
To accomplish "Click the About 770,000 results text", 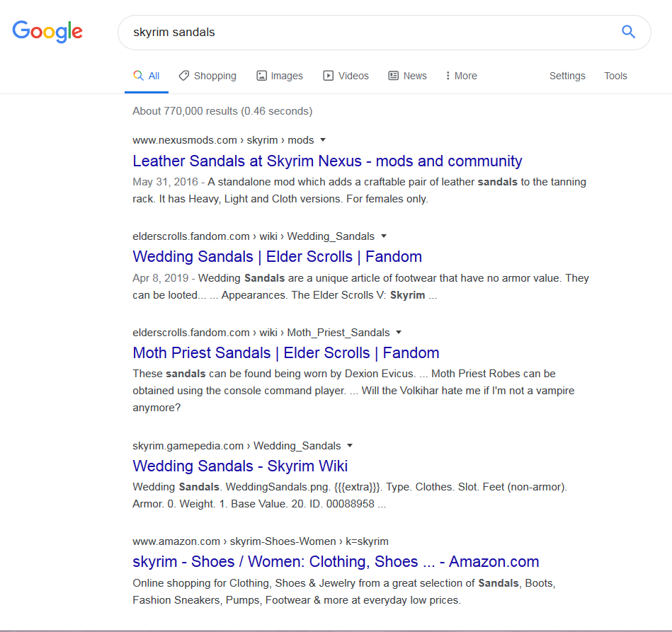I will [x=222, y=111].
